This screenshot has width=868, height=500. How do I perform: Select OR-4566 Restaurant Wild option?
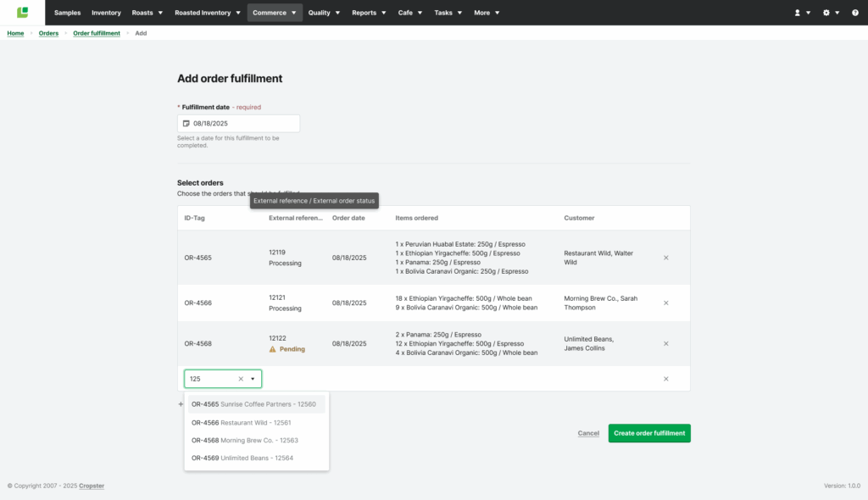(x=256, y=423)
